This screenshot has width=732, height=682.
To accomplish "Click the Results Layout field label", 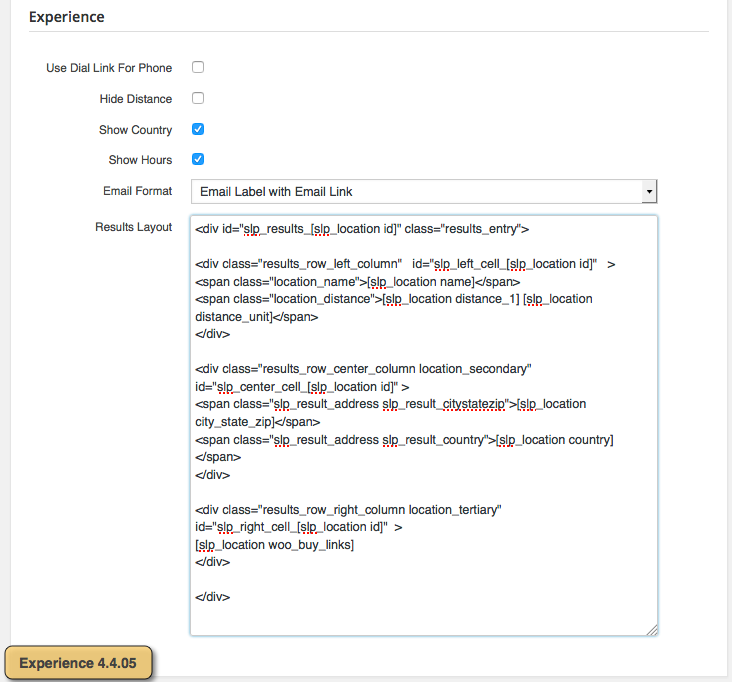I will click(133, 227).
